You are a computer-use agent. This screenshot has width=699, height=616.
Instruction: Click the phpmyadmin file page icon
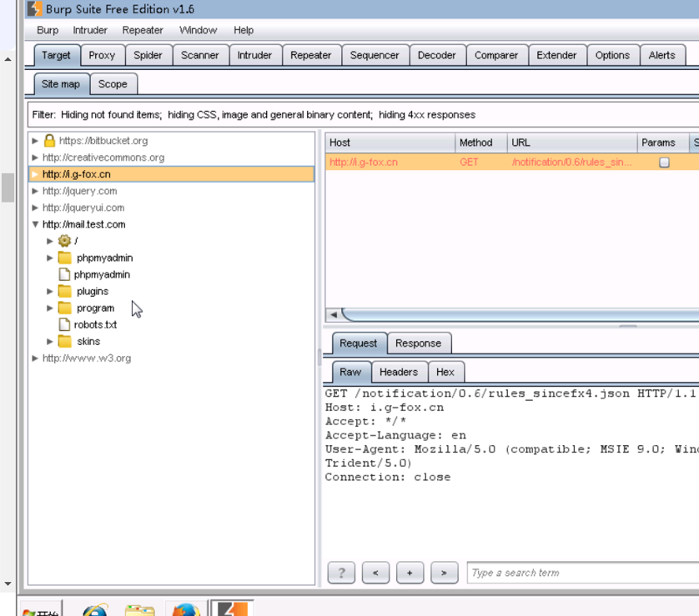64,274
